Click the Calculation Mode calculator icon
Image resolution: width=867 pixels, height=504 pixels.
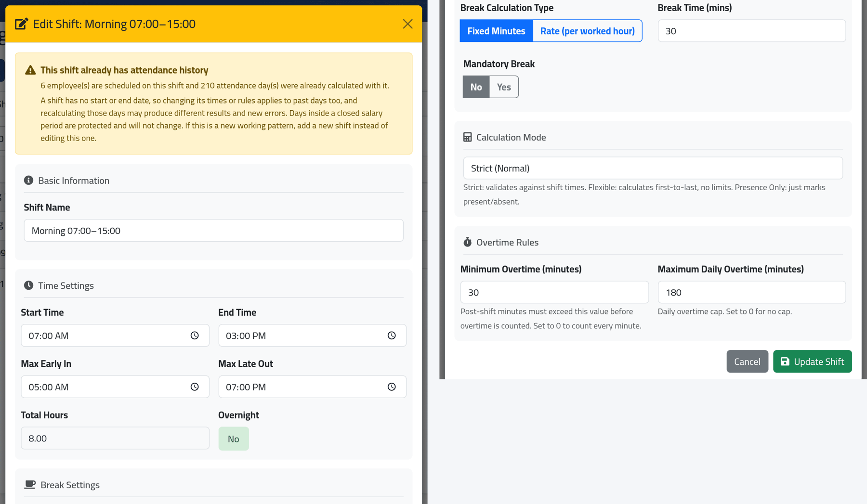point(467,137)
